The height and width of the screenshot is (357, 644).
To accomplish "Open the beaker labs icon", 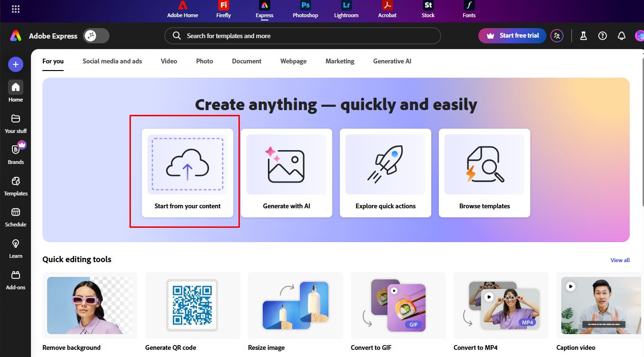I will coord(584,36).
